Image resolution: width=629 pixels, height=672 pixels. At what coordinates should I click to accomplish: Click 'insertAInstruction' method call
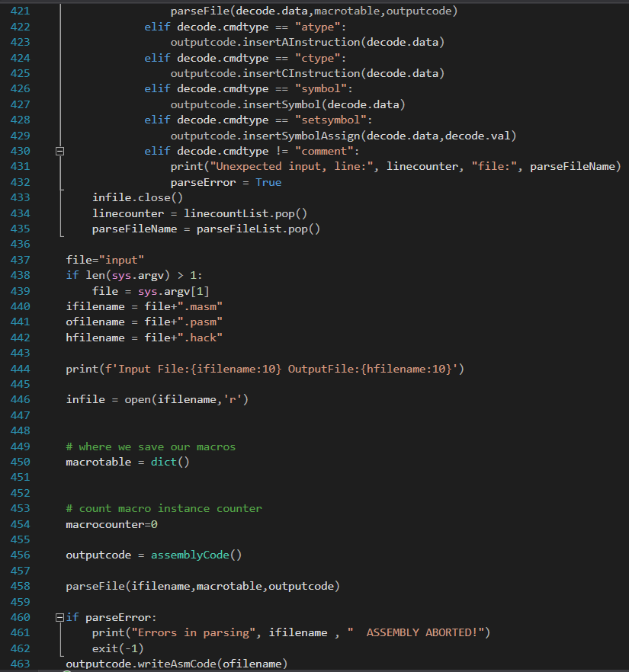[301, 42]
